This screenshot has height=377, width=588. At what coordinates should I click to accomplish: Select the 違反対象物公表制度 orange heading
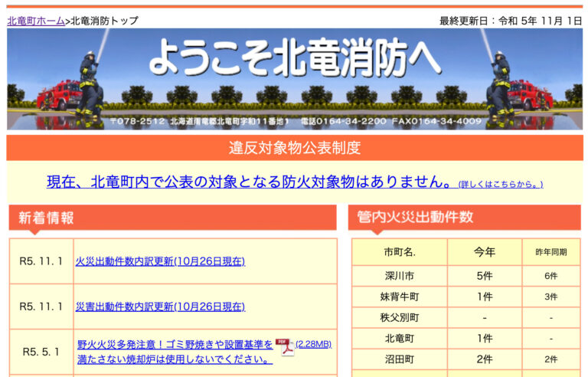pyautogui.click(x=294, y=148)
